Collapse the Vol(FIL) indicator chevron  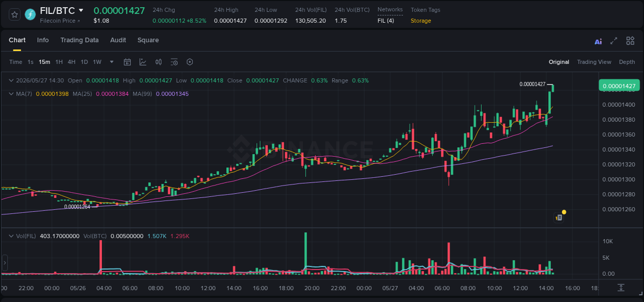(11, 236)
